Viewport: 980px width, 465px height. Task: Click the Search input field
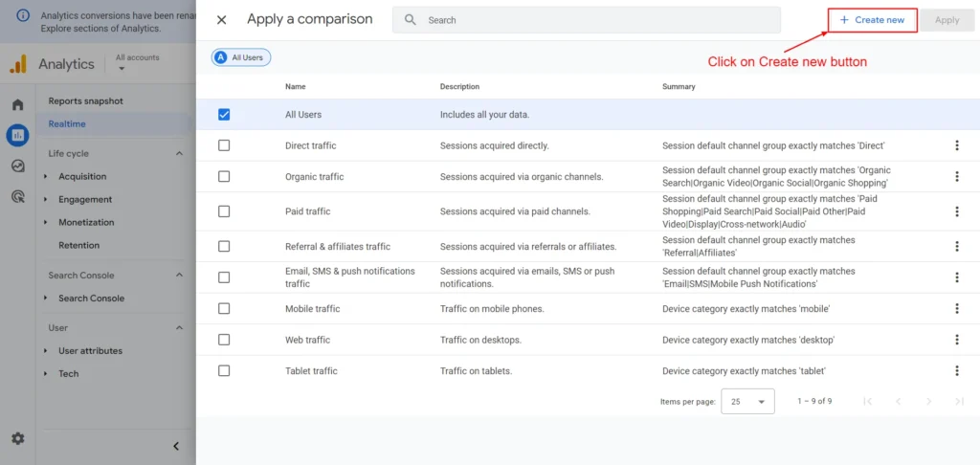[x=587, y=20]
